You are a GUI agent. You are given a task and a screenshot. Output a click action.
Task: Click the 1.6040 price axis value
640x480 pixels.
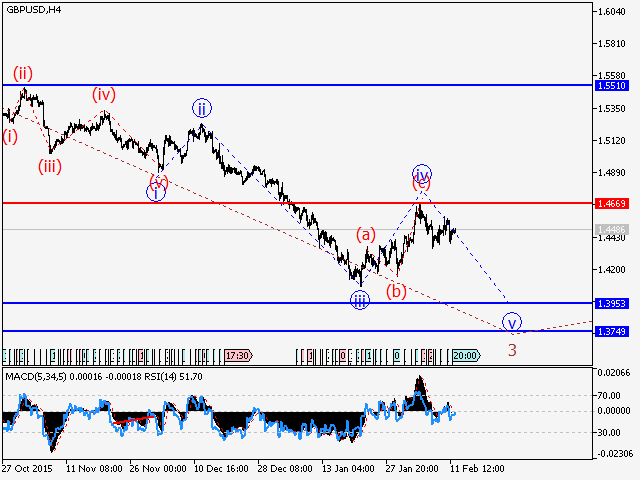pyautogui.click(x=611, y=12)
